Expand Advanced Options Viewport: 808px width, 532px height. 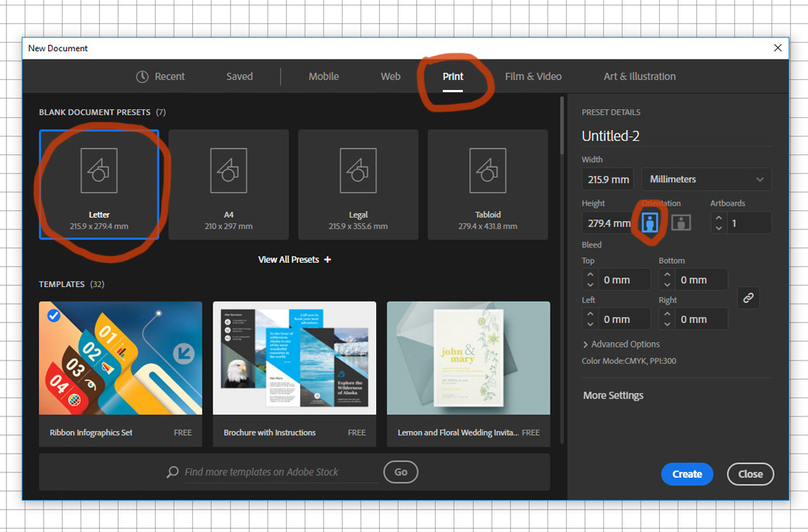(x=621, y=344)
